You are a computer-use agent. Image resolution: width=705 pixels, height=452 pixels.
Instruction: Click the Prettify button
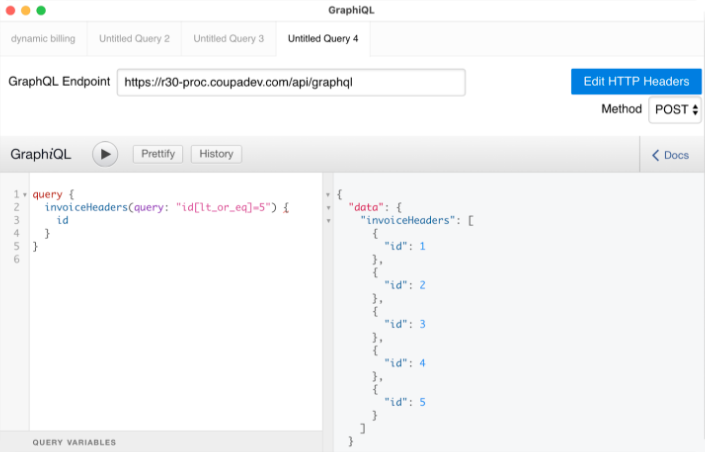pyautogui.click(x=158, y=154)
